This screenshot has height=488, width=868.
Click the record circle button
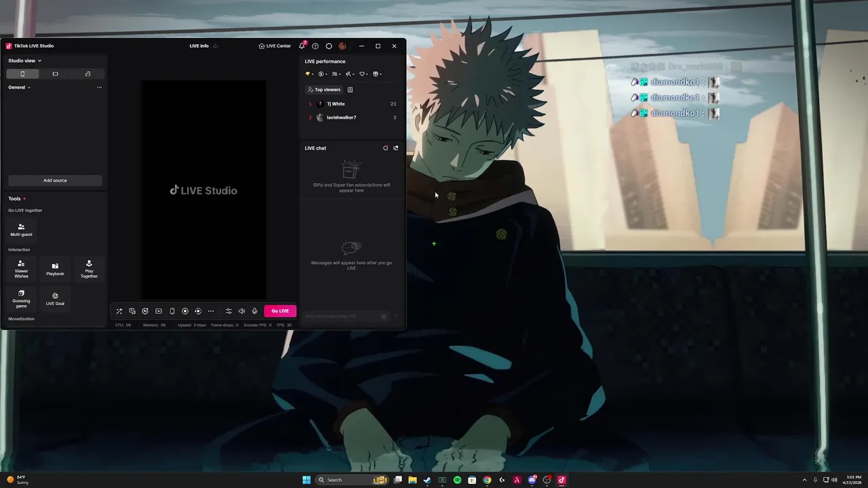point(185,311)
